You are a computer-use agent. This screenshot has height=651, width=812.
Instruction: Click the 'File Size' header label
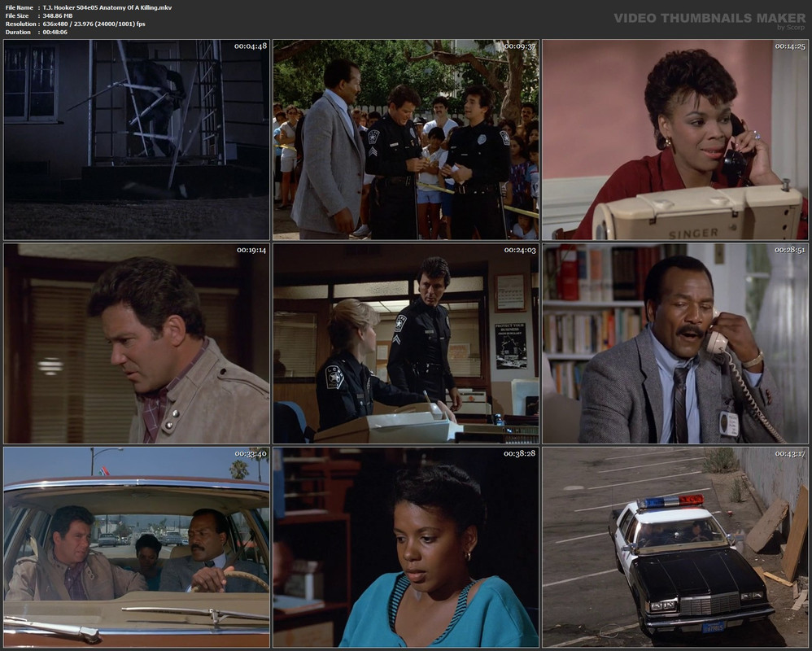(17, 16)
